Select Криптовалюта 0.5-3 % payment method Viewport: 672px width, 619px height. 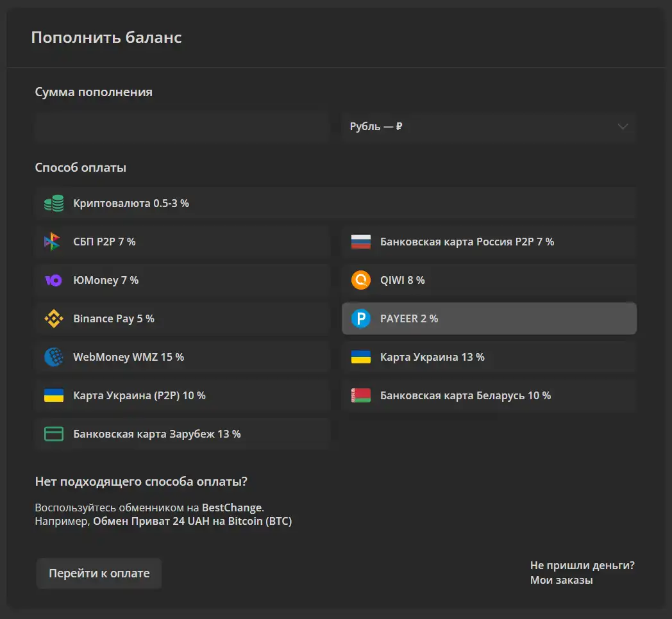point(335,203)
